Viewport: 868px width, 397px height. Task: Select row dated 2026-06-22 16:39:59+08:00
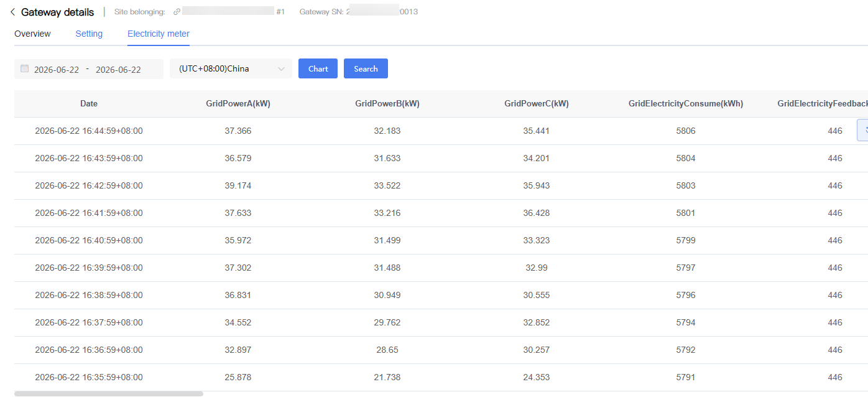click(441, 268)
